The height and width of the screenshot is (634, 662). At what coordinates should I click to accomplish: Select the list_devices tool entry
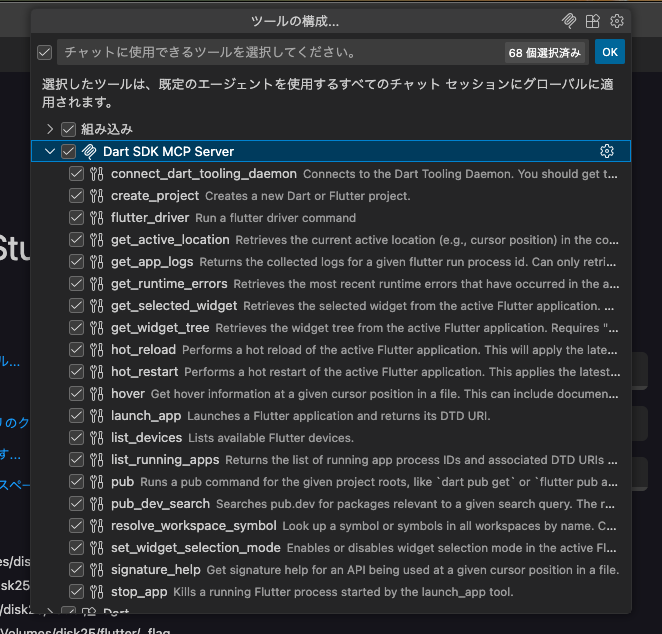(147, 437)
